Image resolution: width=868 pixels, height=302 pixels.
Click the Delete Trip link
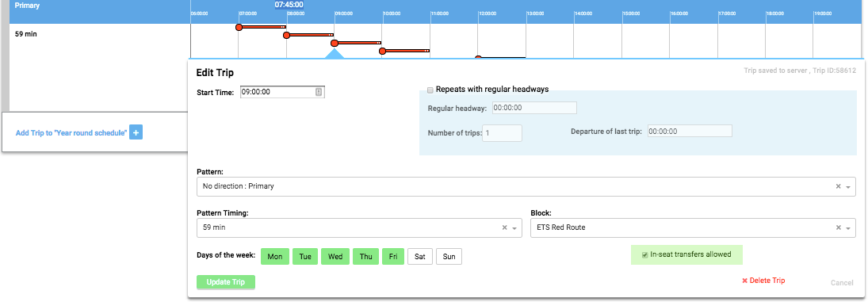763,281
